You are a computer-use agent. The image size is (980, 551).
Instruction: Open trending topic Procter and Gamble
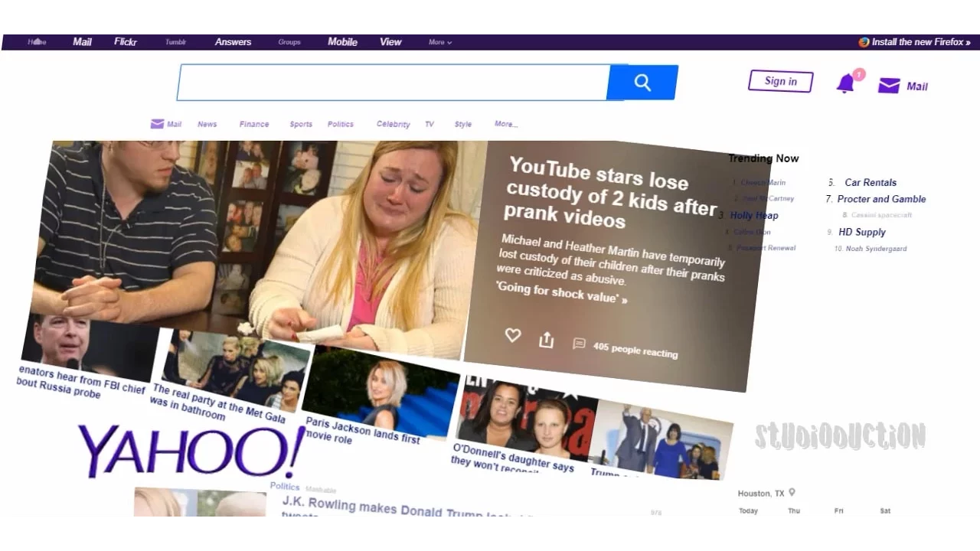point(881,199)
